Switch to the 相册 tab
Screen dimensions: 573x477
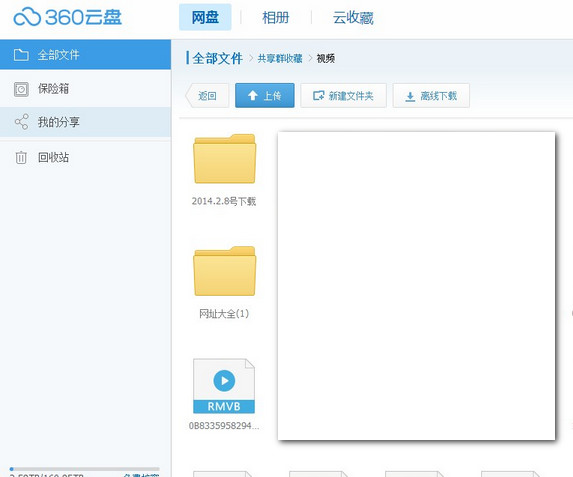point(276,18)
